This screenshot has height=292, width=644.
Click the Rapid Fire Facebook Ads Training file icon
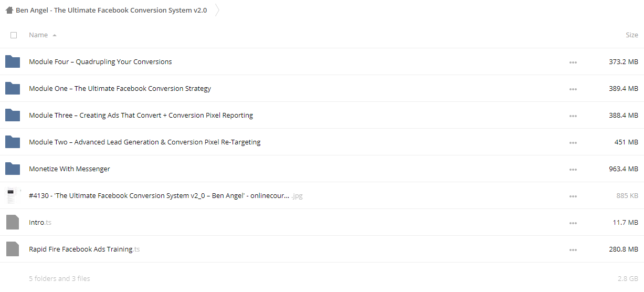13,249
